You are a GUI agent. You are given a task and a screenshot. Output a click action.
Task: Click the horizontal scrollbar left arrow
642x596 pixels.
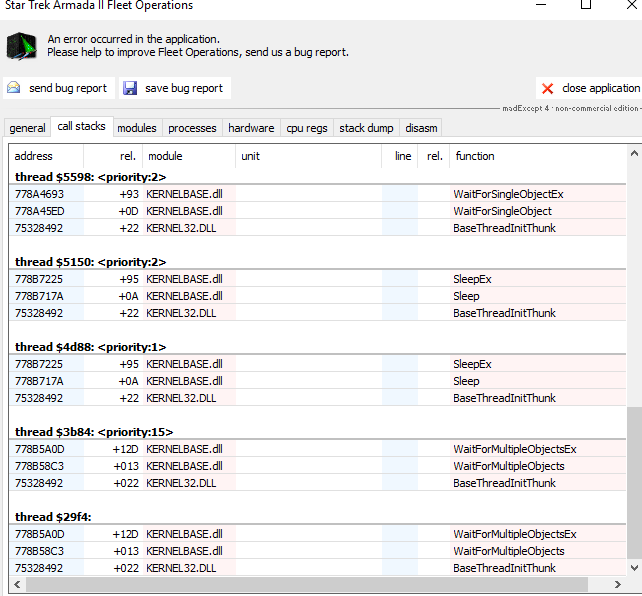(17, 584)
